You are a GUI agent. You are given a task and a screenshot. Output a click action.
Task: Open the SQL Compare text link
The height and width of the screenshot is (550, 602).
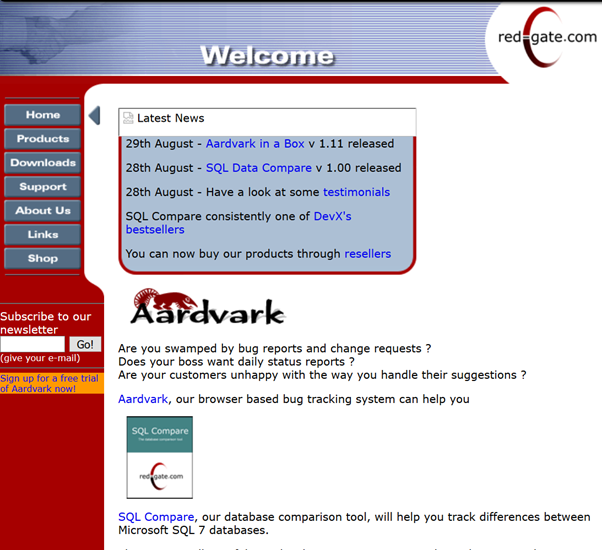pos(156,517)
